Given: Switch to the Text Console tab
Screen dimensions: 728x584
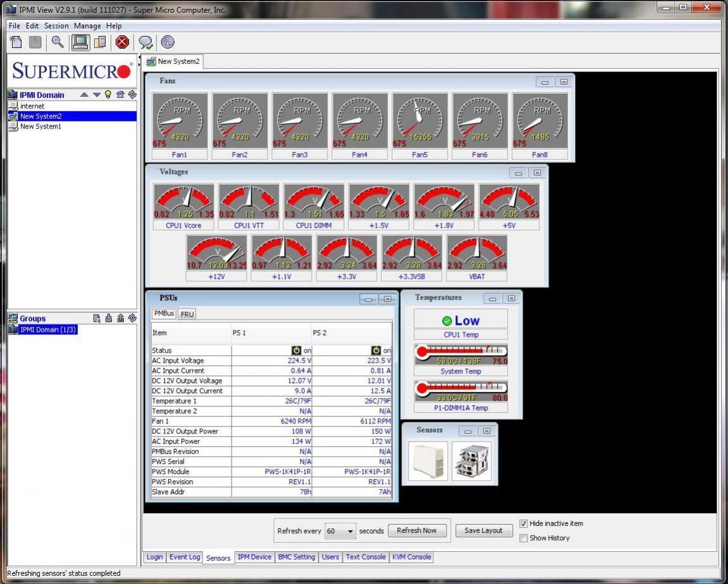Looking at the screenshot, I should (366, 557).
